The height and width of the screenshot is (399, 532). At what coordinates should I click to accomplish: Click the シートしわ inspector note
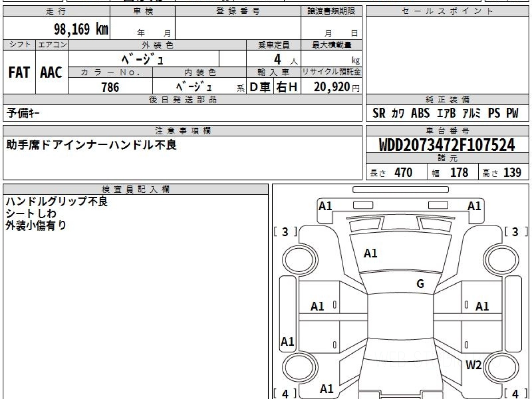coord(31,214)
